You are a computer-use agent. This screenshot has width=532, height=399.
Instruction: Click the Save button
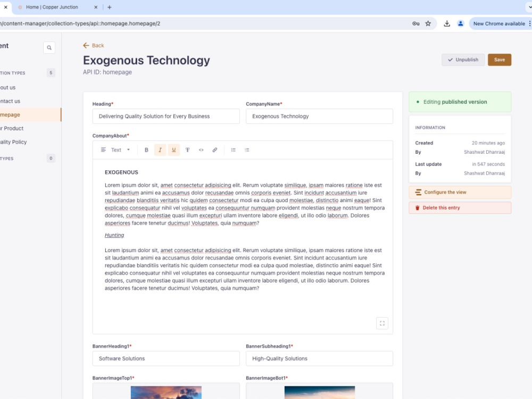tap(500, 60)
